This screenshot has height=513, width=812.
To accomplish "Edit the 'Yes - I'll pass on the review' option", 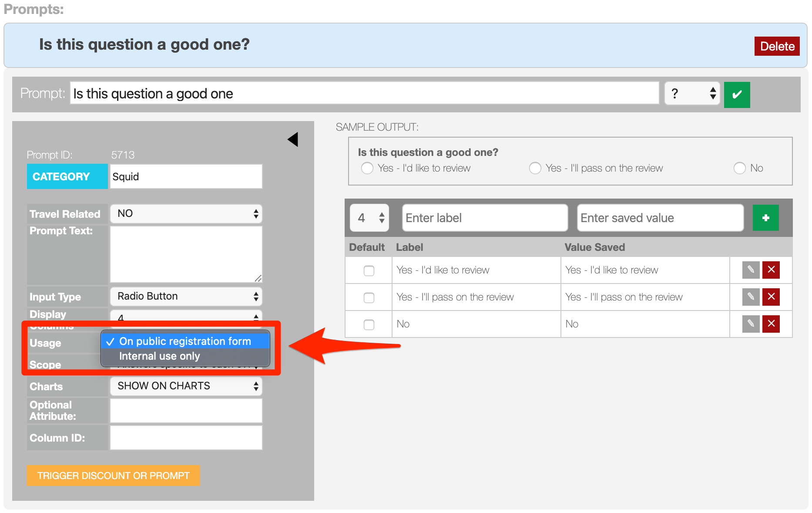I will click(751, 297).
